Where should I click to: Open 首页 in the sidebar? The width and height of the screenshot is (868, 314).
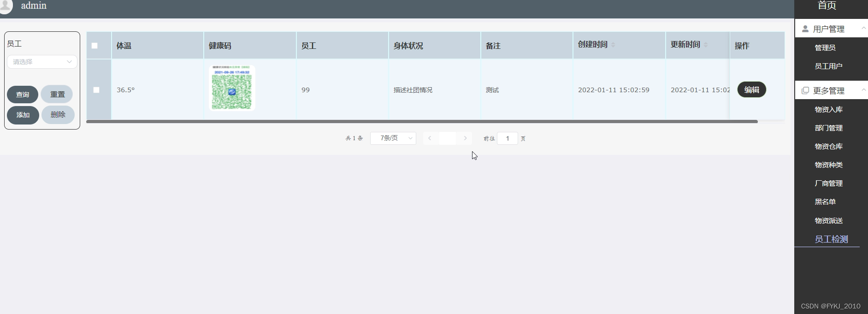[x=827, y=6]
